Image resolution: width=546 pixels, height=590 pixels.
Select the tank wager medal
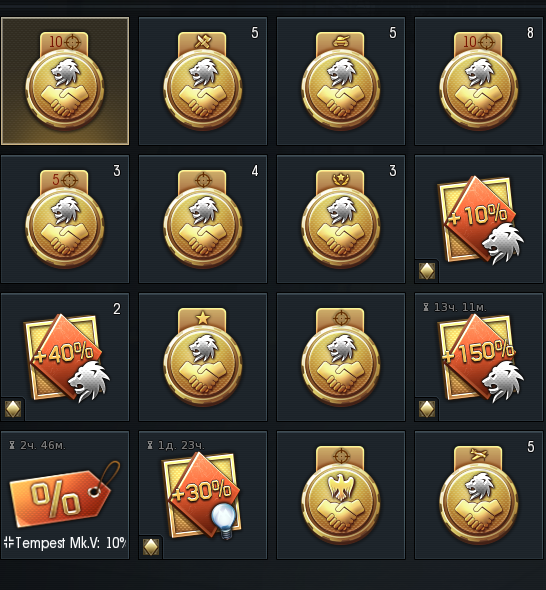click(x=341, y=81)
